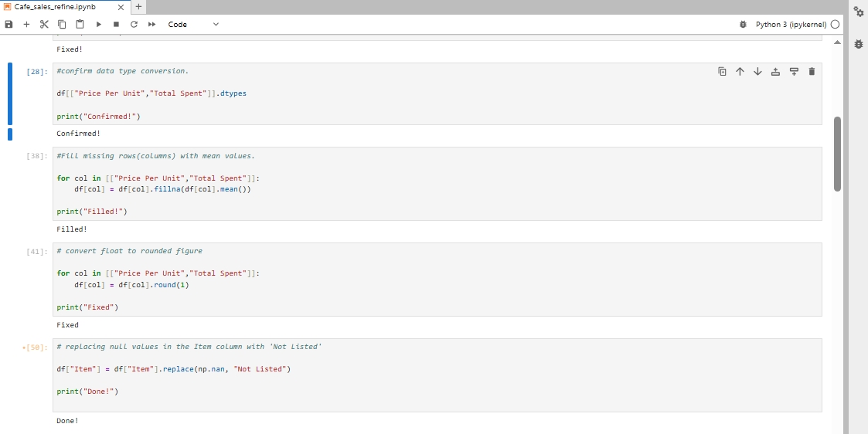The height and width of the screenshot is (434, 868).
Task: Click the 'Fixed' output below cell 41
Action: coord(67,324)
